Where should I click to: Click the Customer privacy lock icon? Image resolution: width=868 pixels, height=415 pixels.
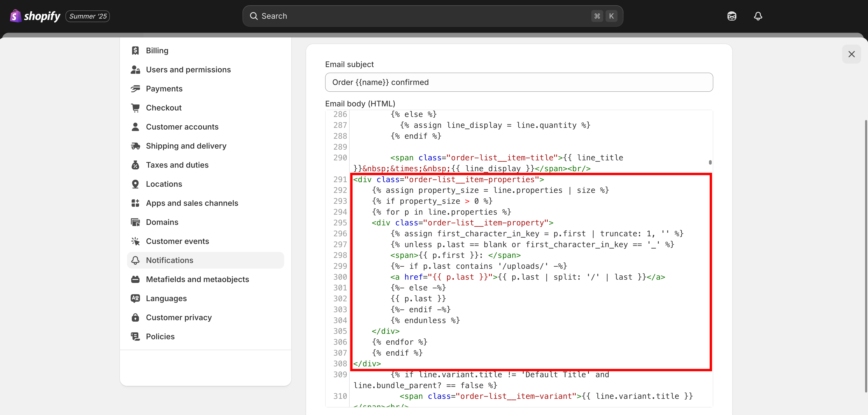(136, 317)
